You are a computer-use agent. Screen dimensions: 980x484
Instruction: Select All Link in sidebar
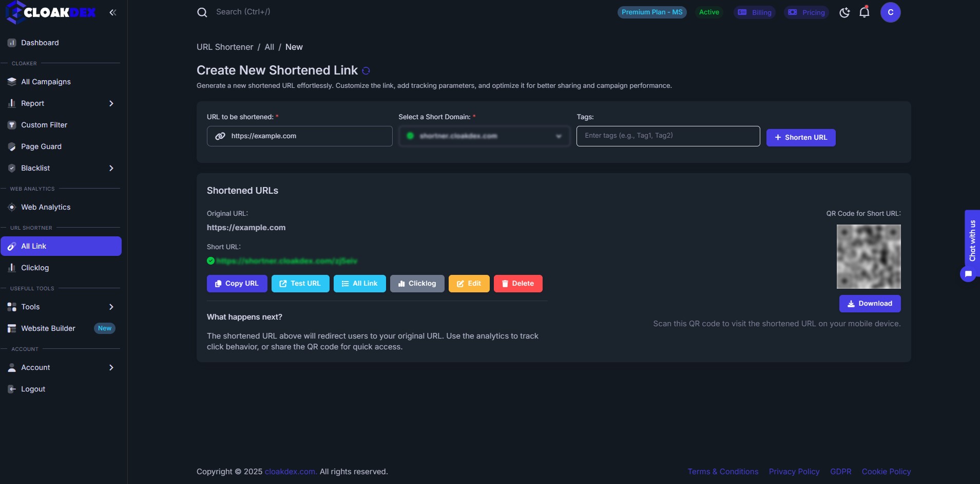click(x=61, y=246)
